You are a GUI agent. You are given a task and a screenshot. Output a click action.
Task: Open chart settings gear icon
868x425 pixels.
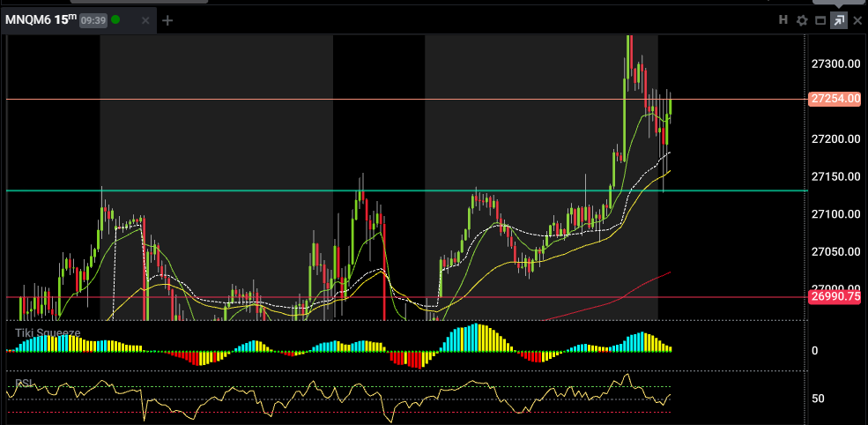coord(802,20)
